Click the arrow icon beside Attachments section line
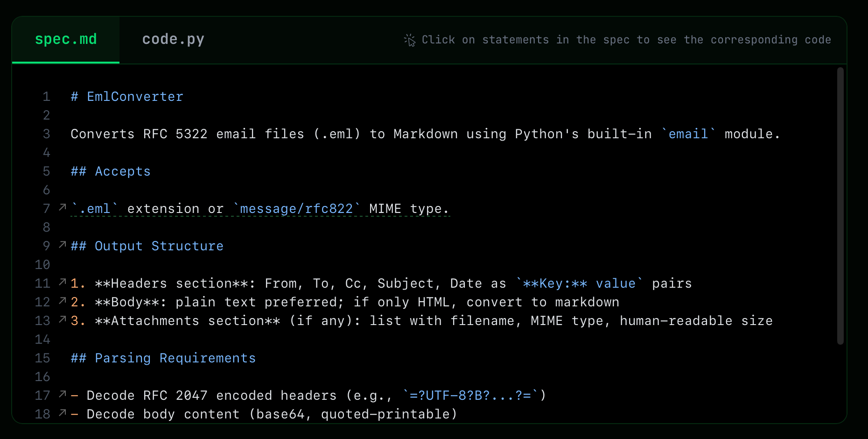Viewport: 868px width, 439px height. point(63,319)
